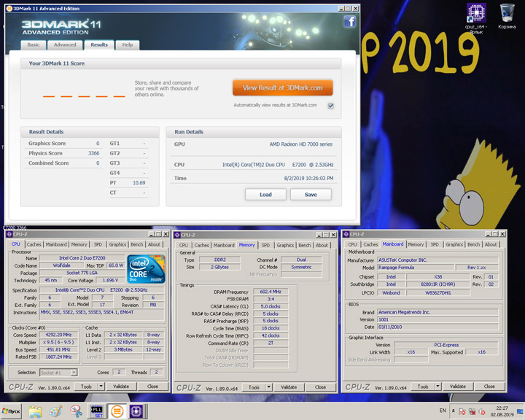Expand Tools dropdown arrow in Memory window
The width and height of the screenshot is (525, 420).
(x=269, y=387)
